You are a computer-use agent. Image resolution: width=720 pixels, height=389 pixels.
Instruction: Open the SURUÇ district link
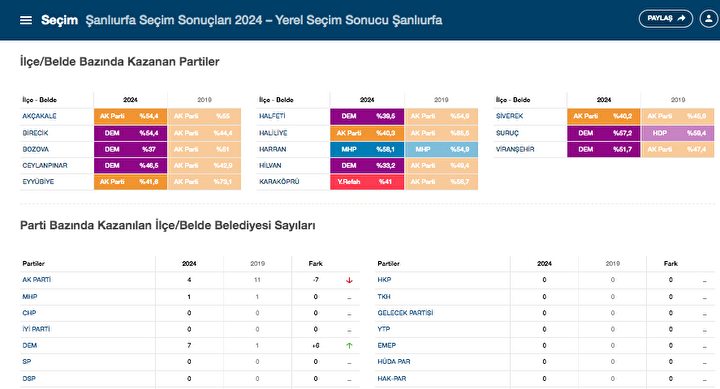[x=507, y=133]
